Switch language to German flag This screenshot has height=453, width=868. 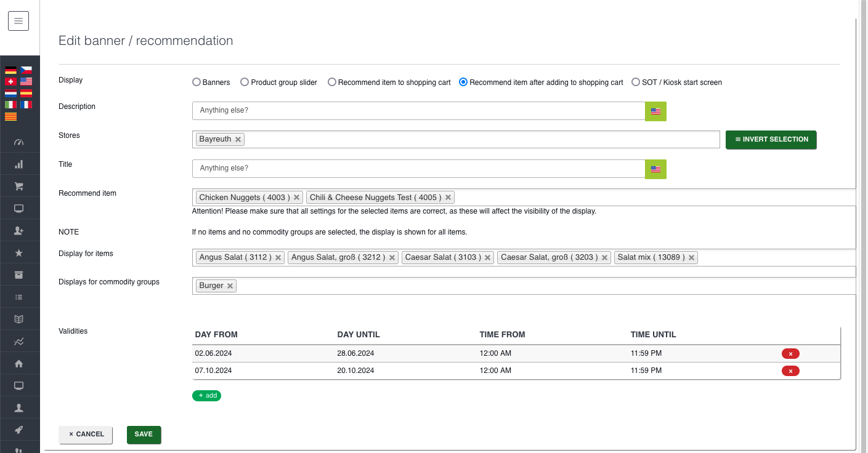(x=10, y=70)
